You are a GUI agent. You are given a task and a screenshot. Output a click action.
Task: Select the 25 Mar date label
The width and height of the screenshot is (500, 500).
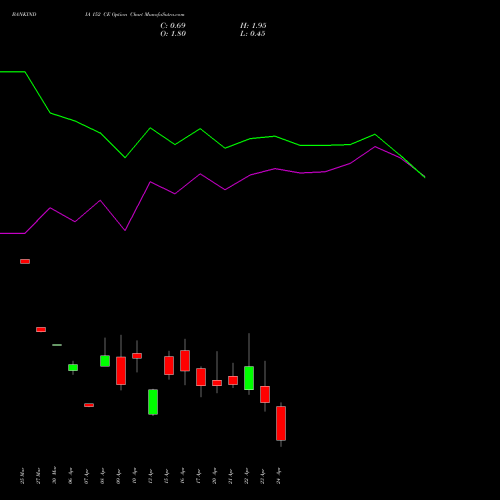(22, 476)
